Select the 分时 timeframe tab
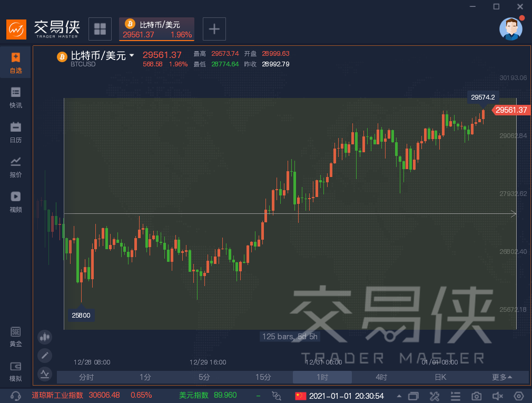Screen dimensions: 532x403 click(86, 377)
